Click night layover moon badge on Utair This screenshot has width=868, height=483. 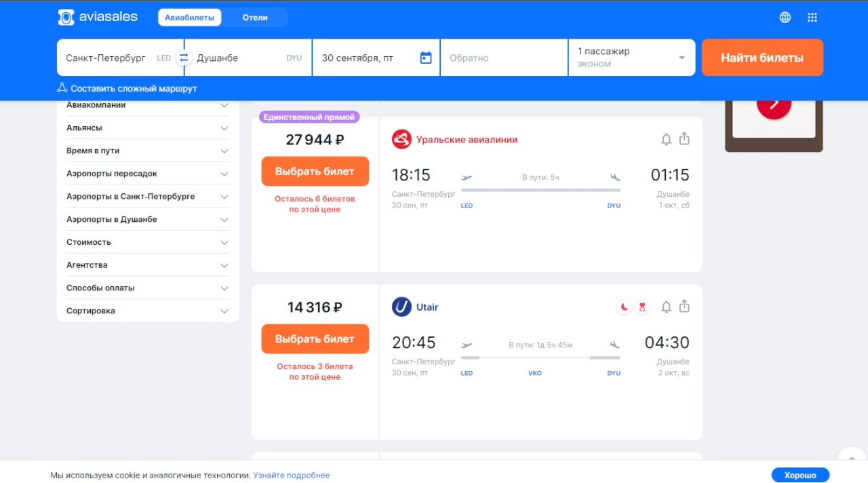[624, 307]
